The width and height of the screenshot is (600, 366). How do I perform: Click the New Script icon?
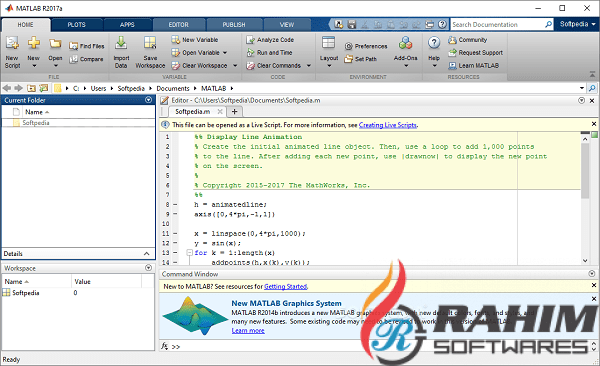(12, 42)
